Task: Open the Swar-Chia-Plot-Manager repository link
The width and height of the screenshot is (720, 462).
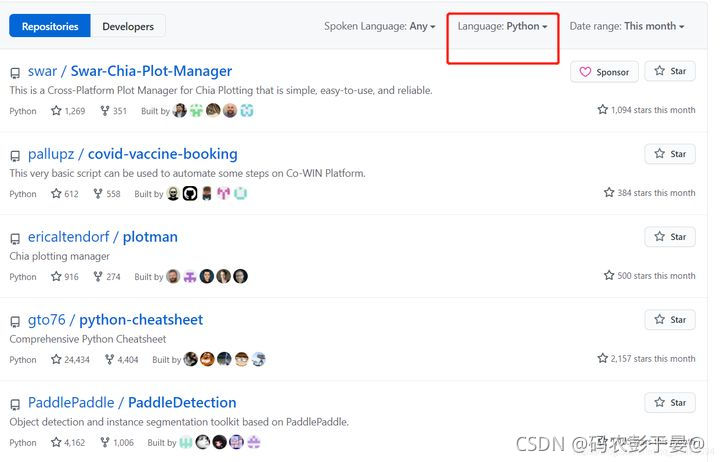Action: (x=151, y=71)
